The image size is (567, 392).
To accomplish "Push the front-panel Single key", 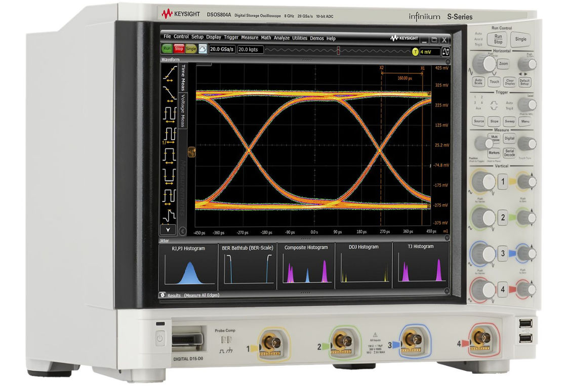I will [521, 39].
